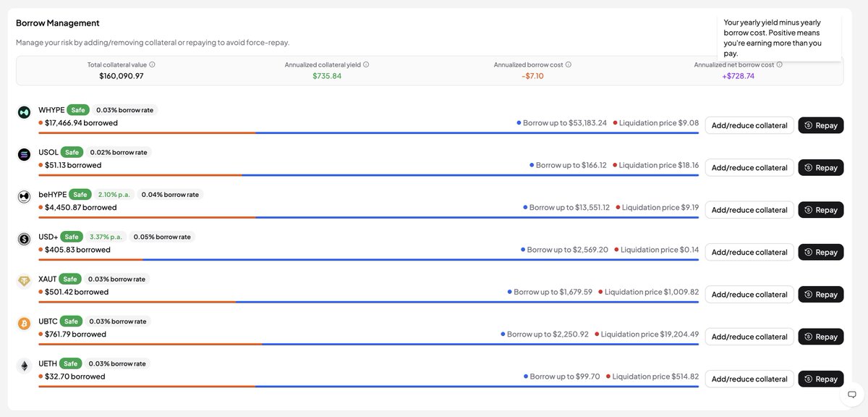The height and width of the screenshot is (417, 868).
Task: Add/reduce collateral for beHYPE
Action: click(749, 210)
